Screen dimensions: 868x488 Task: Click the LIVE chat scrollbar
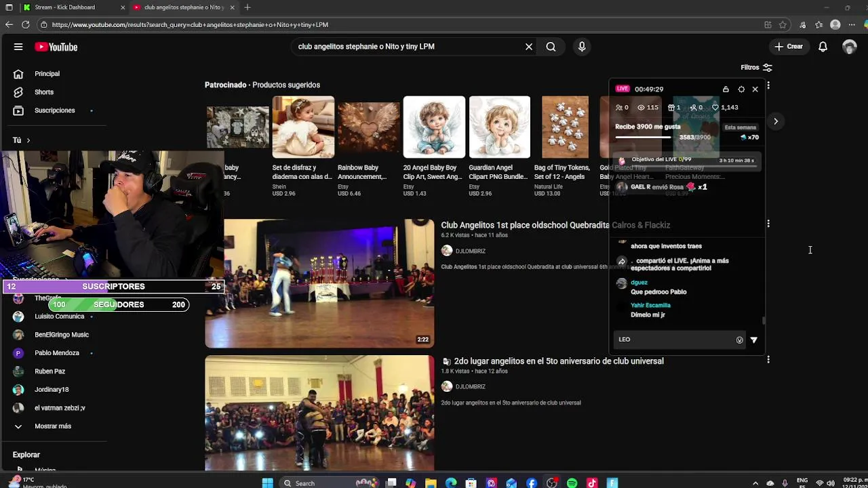click(764, 321)
